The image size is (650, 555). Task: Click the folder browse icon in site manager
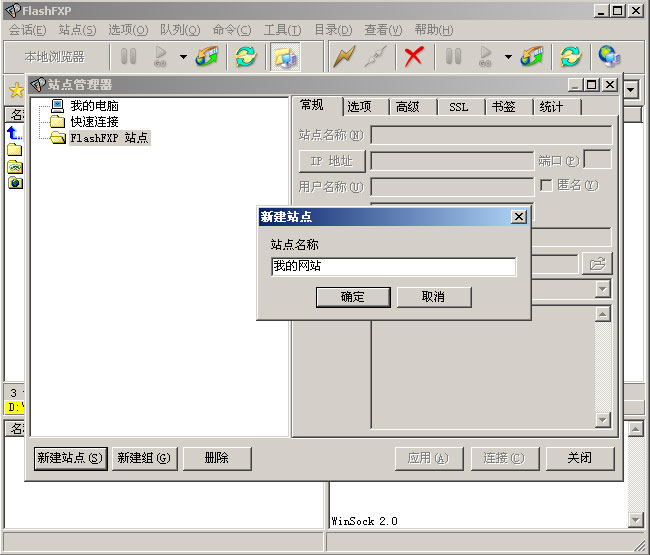click(597, 264)
